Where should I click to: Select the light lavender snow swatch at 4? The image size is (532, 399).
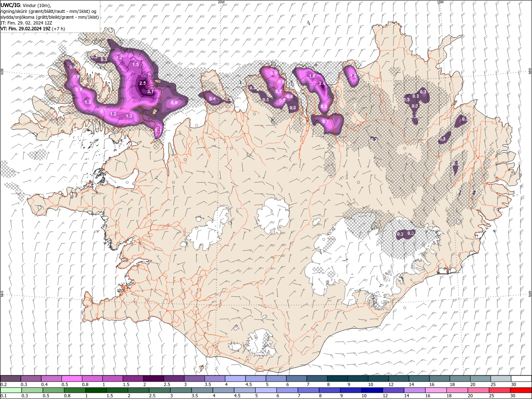[235, 379]
